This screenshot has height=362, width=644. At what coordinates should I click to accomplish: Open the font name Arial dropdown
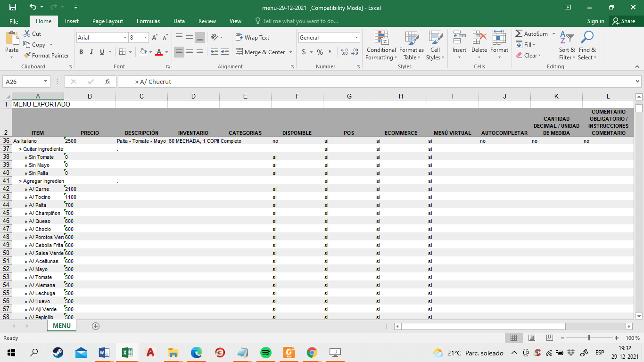125,38
